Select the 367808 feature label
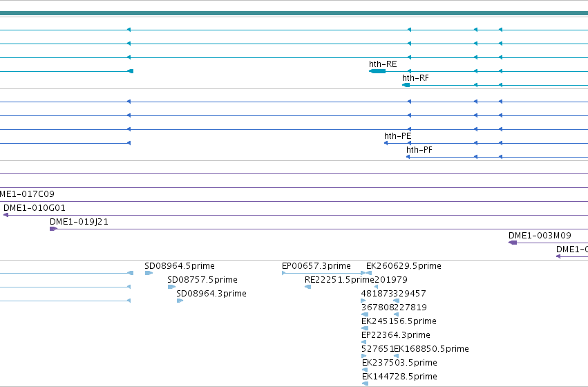Image resolution: width=588 pixels, height=387 pixels. [x=377, y=308]
